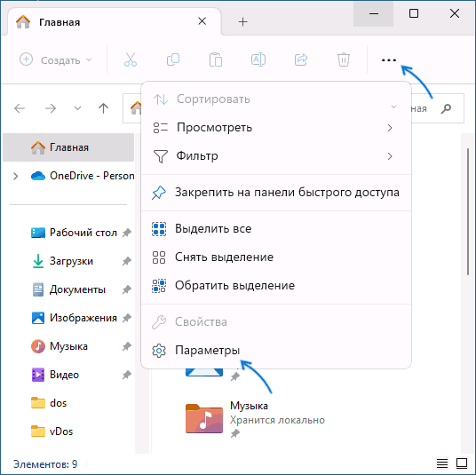Choose Закрепить на панели быстрого доступа
The image size is (476, 475).
pyautogui.click(x=276, y=193)
